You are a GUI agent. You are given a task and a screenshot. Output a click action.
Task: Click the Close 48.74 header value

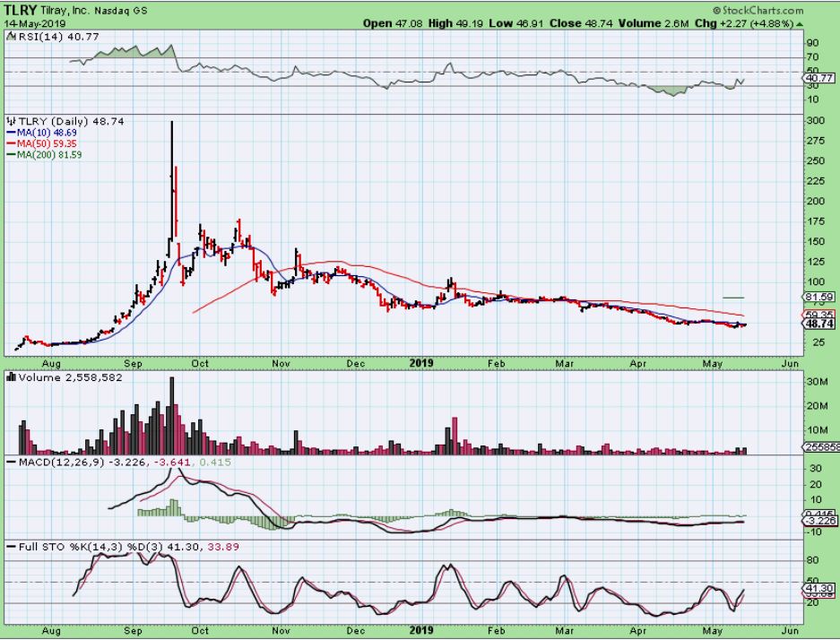pos(581,23)
